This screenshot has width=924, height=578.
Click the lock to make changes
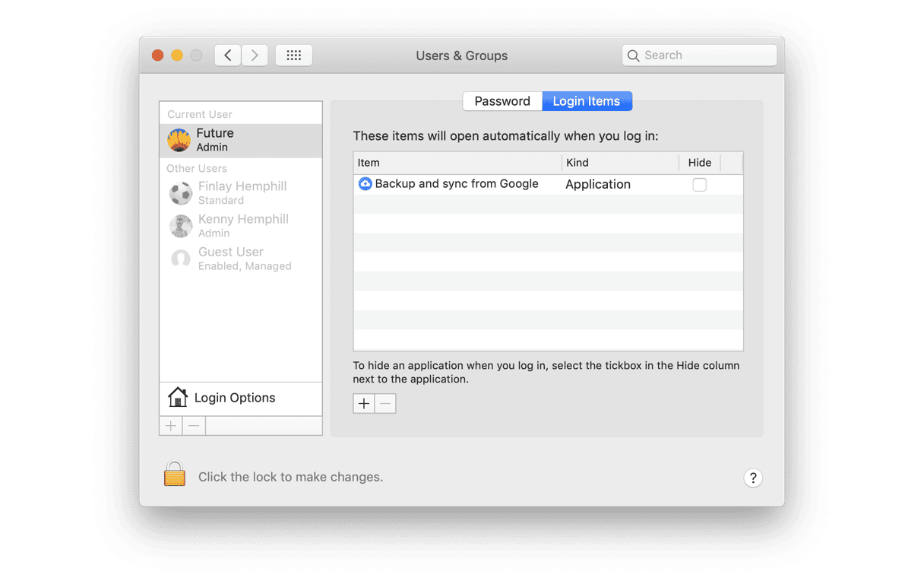[175, 474]
